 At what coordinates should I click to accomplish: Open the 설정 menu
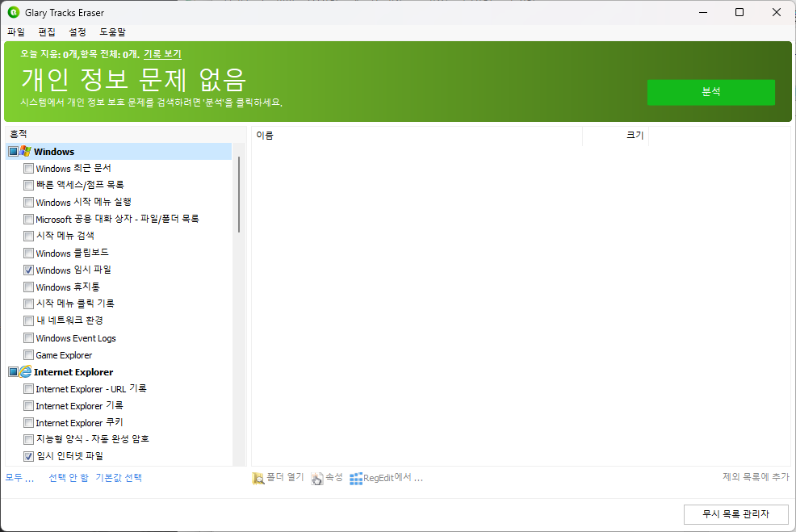[x=78, y=32]
